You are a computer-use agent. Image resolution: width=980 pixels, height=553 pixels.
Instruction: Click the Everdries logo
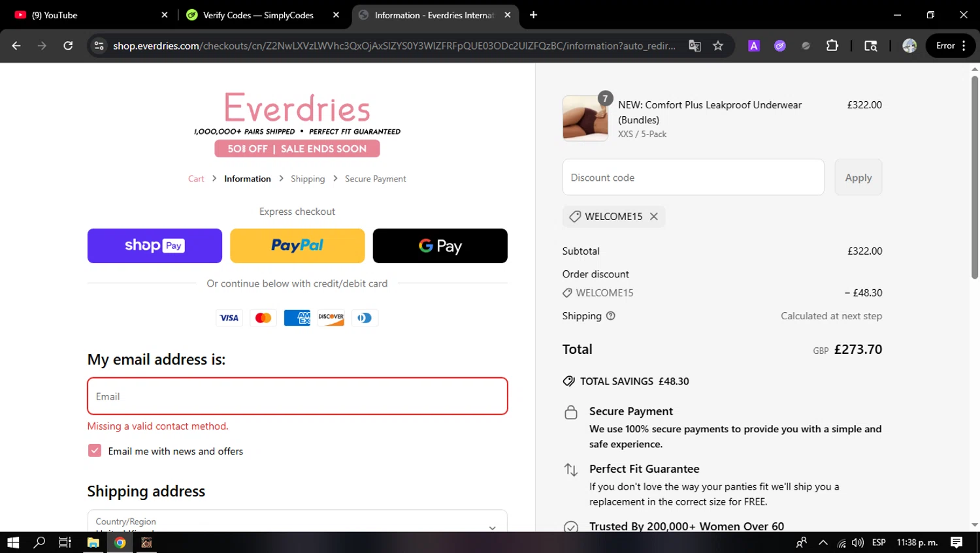[x=297, y=108]
